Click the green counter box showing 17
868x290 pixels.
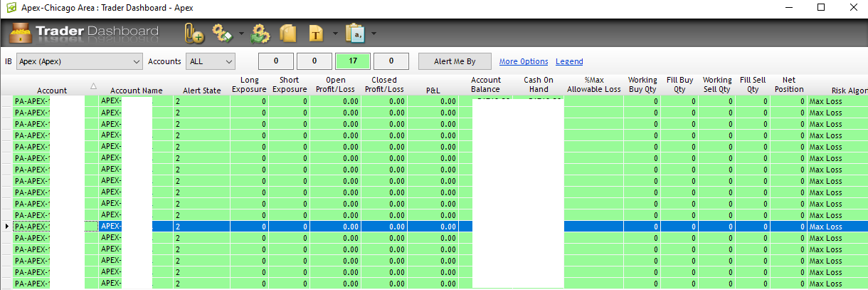coord(352,61)
